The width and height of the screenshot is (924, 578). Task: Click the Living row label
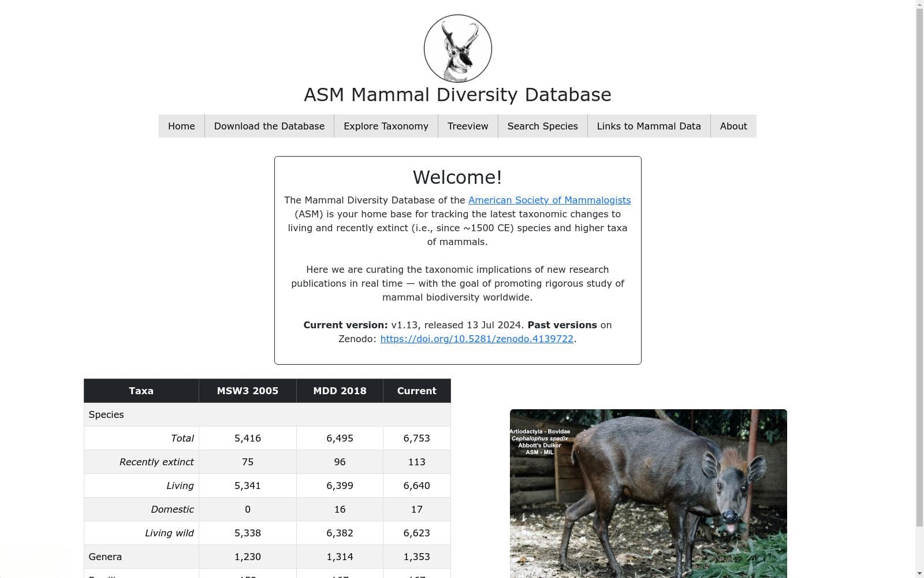(x=180, y=486)
